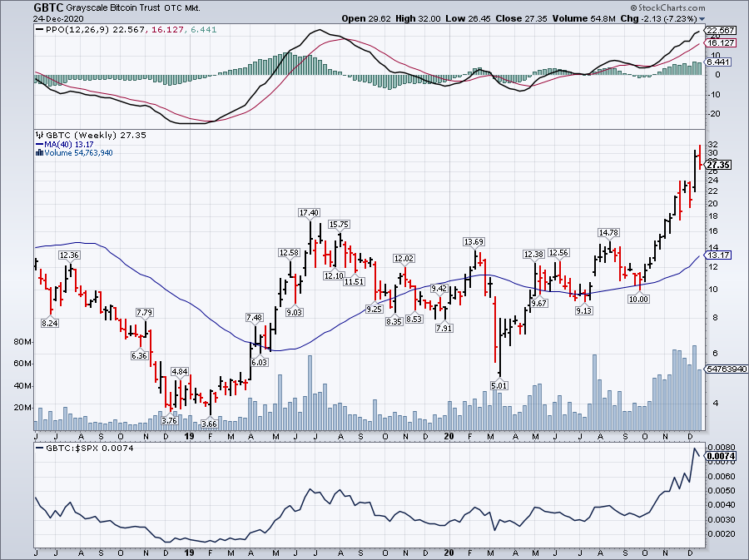Click the 9.67 low price label
The image size is (749, 560).
(x=538, y=304)
